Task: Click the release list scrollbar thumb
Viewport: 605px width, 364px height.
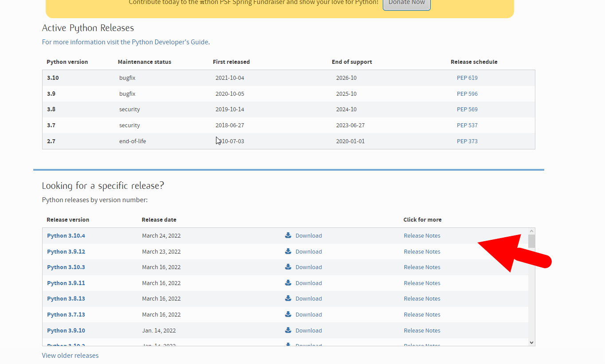Action: pos(531,241)
